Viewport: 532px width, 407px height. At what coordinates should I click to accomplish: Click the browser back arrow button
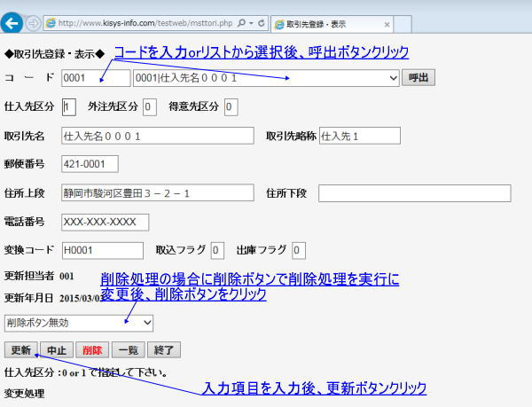pyautogui.click(x=12, y=21)
